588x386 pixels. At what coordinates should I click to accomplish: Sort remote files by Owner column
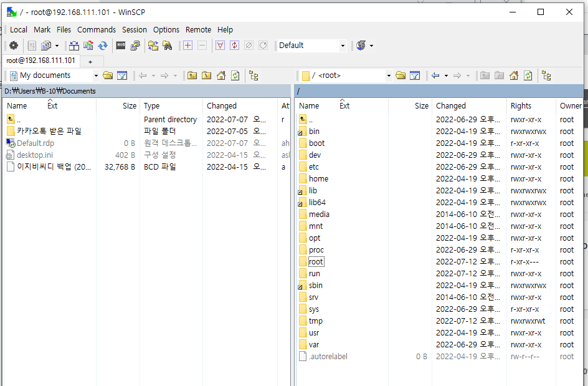pos(570,106)
